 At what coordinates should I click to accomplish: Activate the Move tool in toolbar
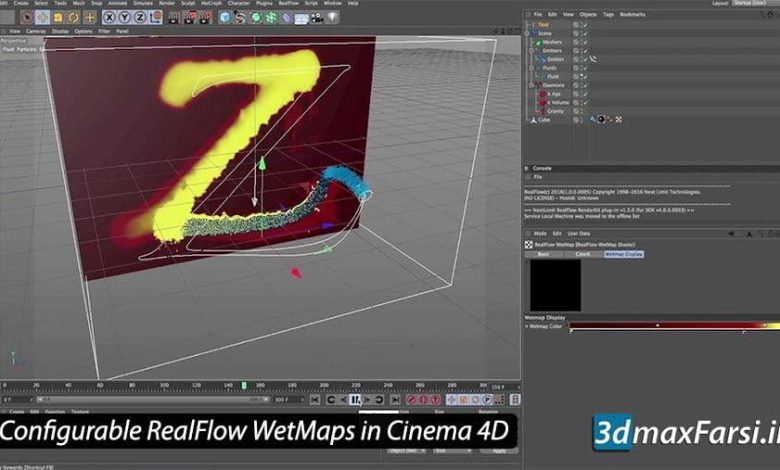point(42,18)
